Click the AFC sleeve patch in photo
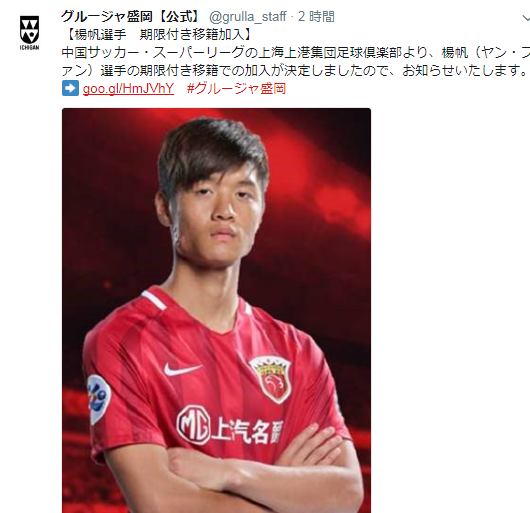 (98, 399)
